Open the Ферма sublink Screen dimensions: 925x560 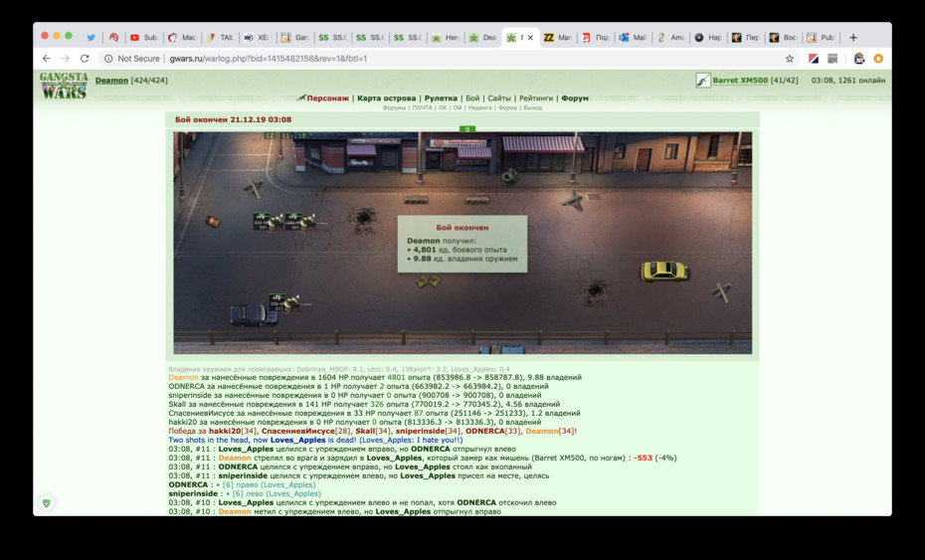click(507, 107)
